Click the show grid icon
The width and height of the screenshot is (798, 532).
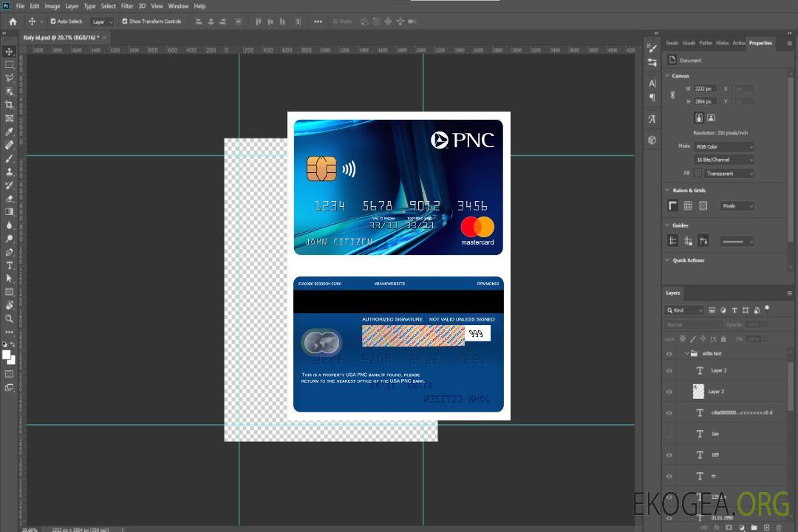coord(688,205)
